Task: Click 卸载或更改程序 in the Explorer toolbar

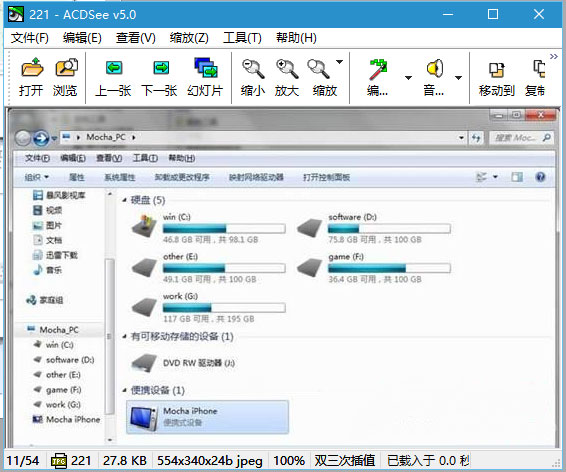Action: [182, 177]
